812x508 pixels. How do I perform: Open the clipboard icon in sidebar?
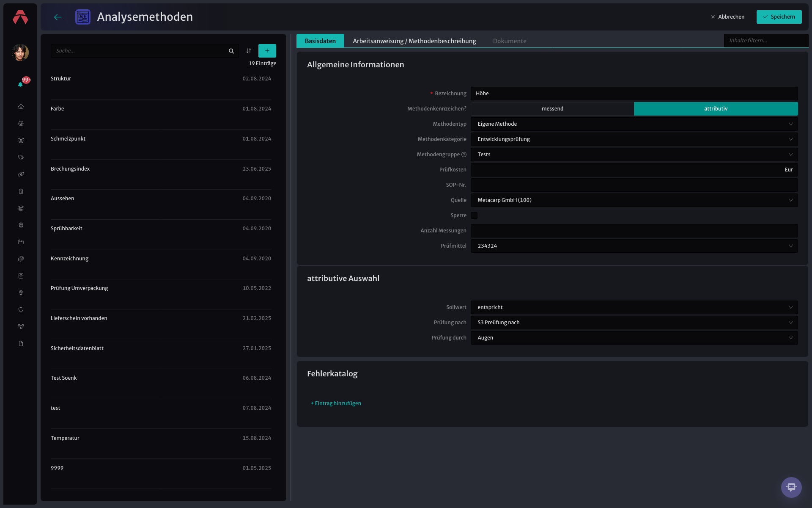pos(21,191)
